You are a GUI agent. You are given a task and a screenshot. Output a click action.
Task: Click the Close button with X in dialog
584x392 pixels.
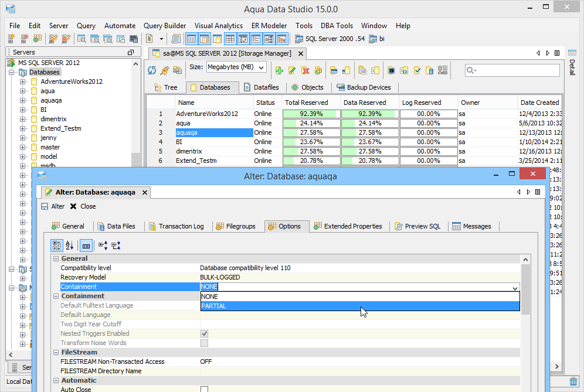[83, 206]
